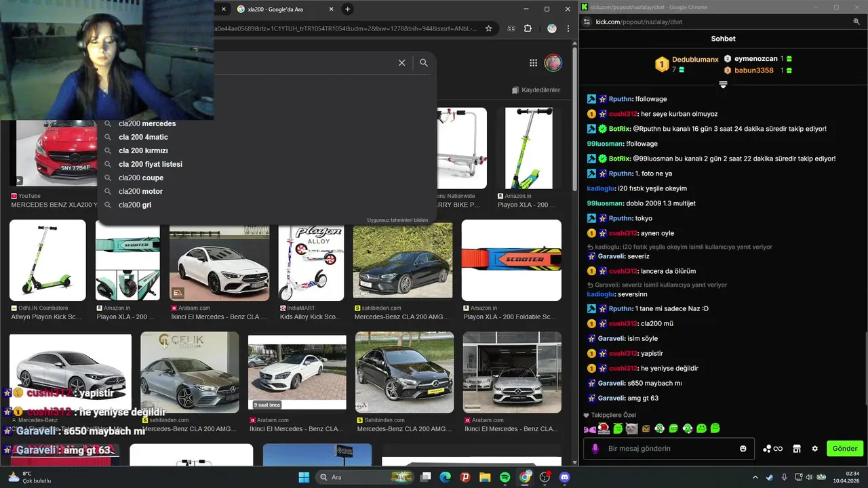The width and height of the screenshot is (868, 488).
Task: Open the taskbar clock showing 02:34
Action: [x=848, y=477]
